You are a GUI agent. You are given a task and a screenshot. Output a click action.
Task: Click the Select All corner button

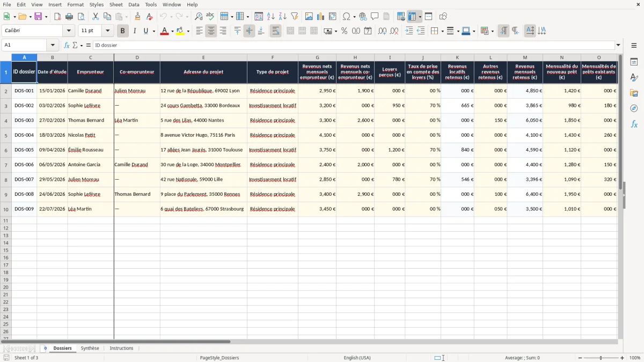[6, 57]
